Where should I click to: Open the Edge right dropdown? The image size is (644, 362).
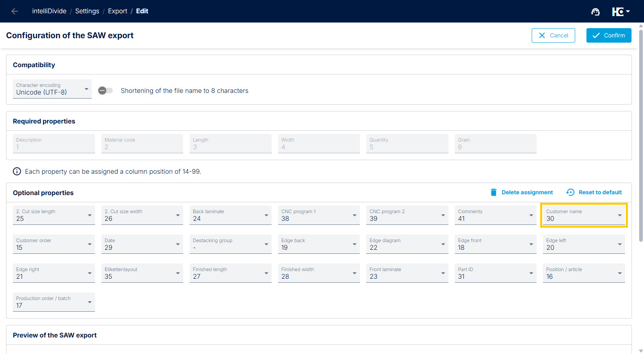[54, 273]
